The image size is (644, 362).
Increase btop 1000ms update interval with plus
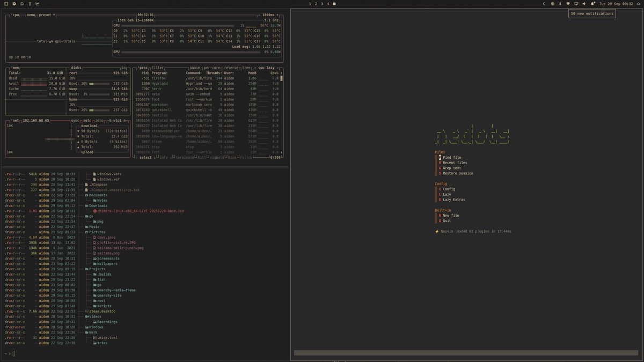(x=278, y=15)
